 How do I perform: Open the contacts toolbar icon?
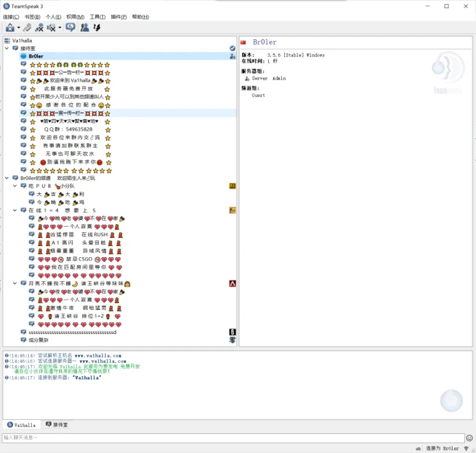(x=85, y=27)
